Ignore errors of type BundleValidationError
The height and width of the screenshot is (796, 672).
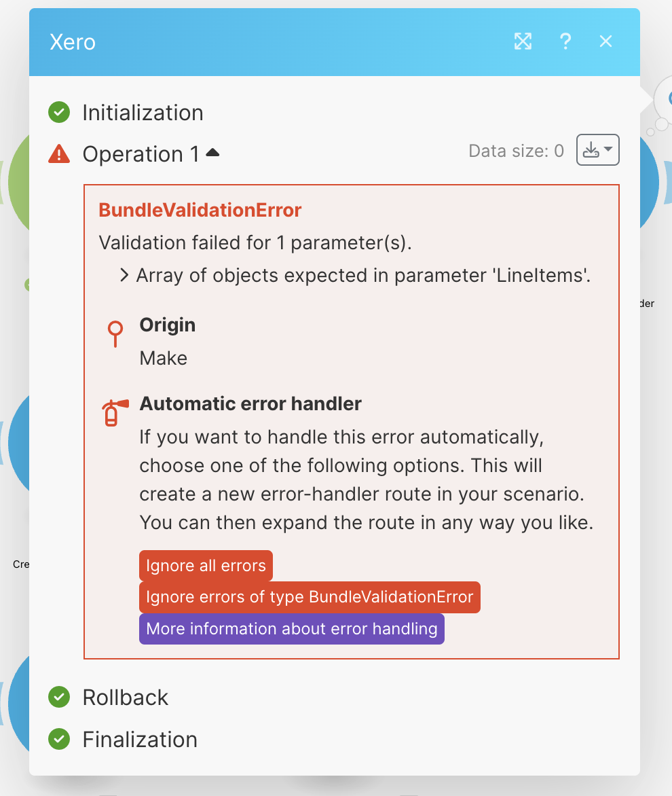[x=310, y=598]
